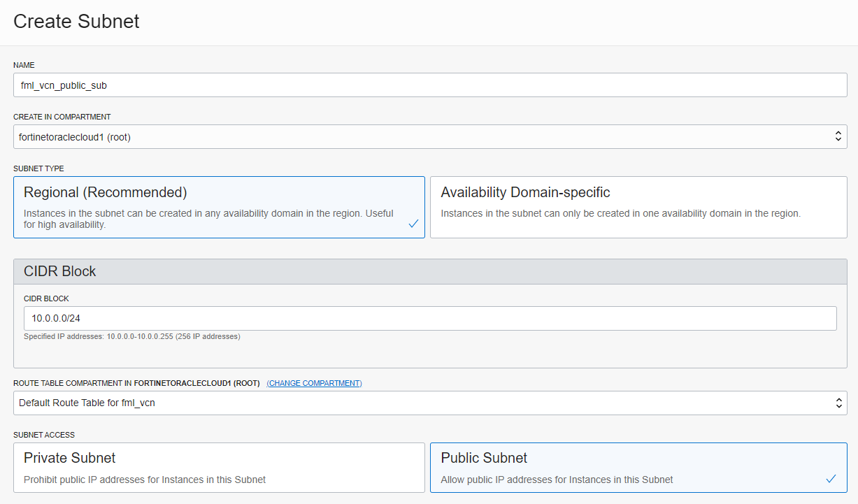The height and width of the screenshot is (504, 858).
Task: Click the CREATE IN COMPARTMENT label
Action: pyautogui.click(x=62, y=117)
